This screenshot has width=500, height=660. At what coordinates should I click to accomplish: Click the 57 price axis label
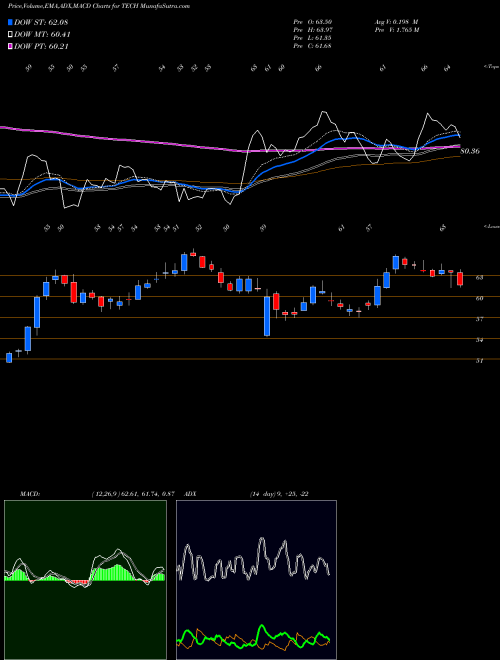point(479,319)
